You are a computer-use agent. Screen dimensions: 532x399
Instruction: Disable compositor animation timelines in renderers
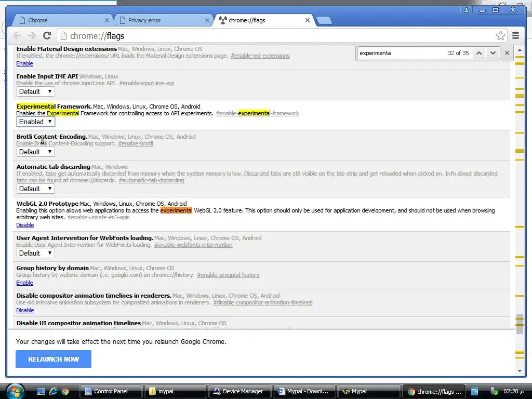tap(25, 310)
